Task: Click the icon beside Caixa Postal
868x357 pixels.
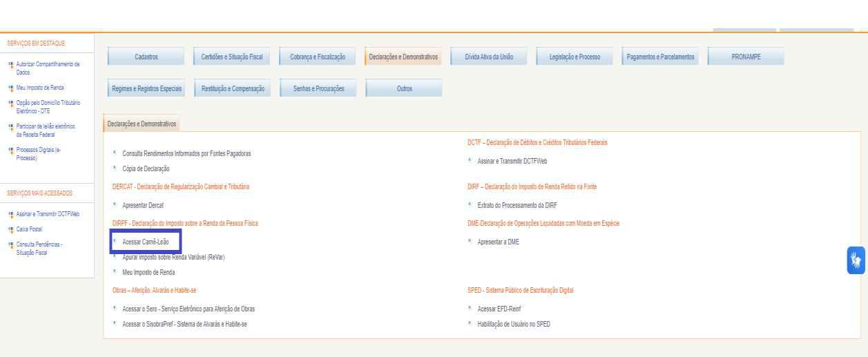Action: (10, 229)
